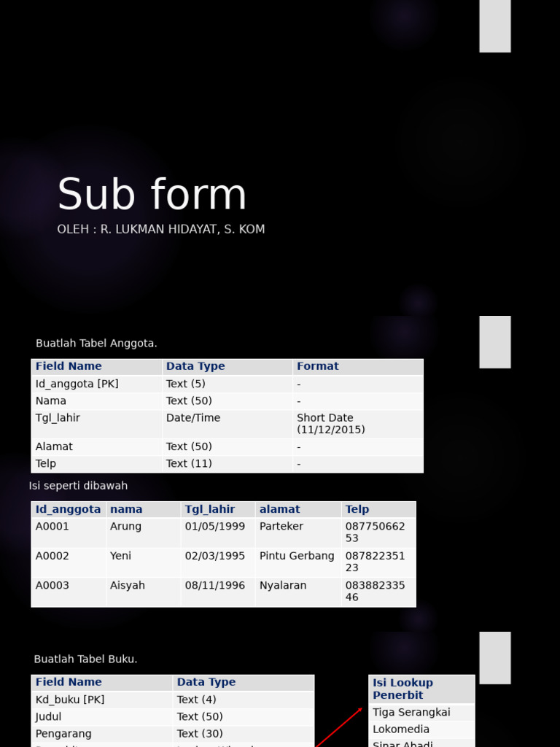This screenshot has height=747, width=560.
Task: Select "Text (50)" in the Alamat row
Action: [189, 446]
